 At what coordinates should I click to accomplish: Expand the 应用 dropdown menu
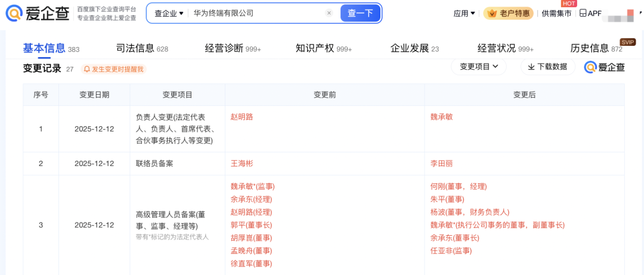pyautogui.click(x=464, y=13)
